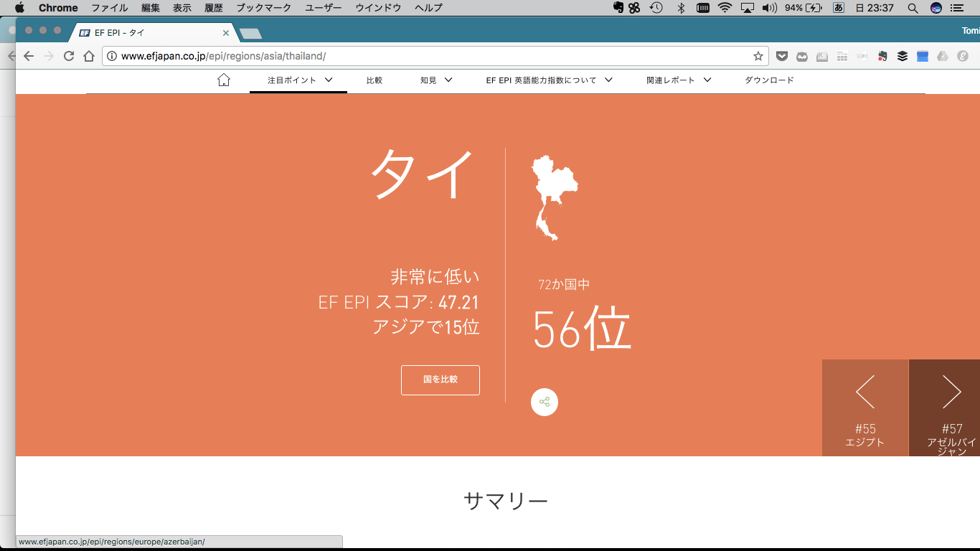Open Bluetooth status menu
980x551 pixels.
tap(682, 8)
